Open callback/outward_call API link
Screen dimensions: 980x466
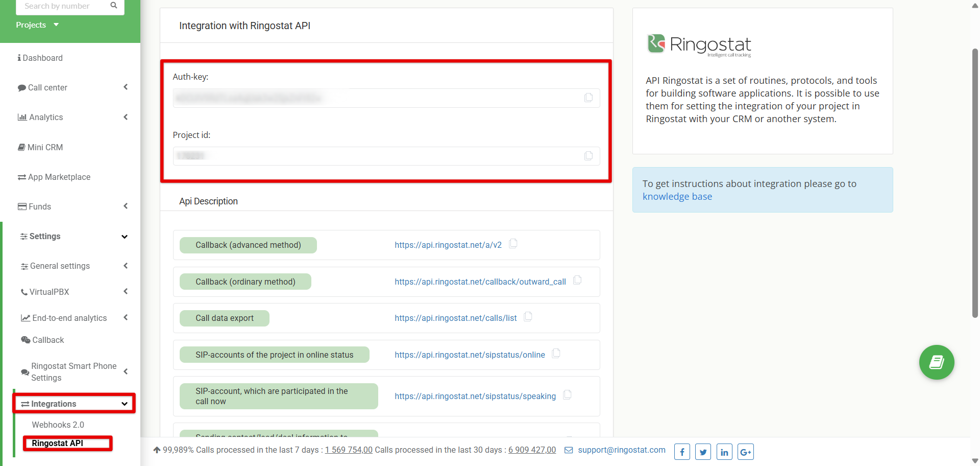click(x=480, y=282)
